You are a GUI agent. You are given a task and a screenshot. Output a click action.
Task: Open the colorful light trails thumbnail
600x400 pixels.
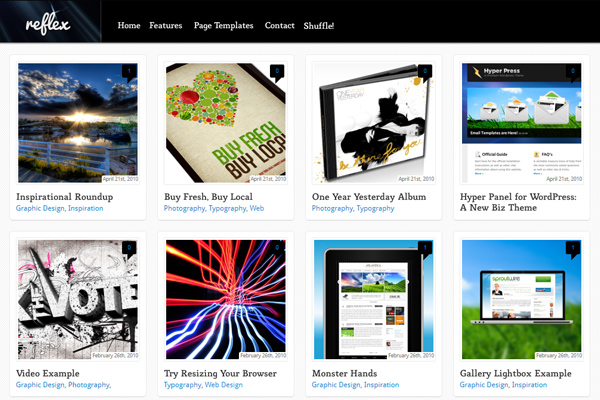click(x=226, y=299)
